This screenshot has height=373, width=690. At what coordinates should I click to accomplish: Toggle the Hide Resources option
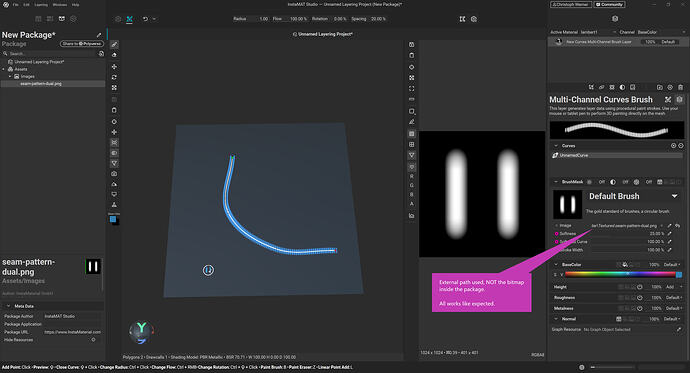point(93,340)
